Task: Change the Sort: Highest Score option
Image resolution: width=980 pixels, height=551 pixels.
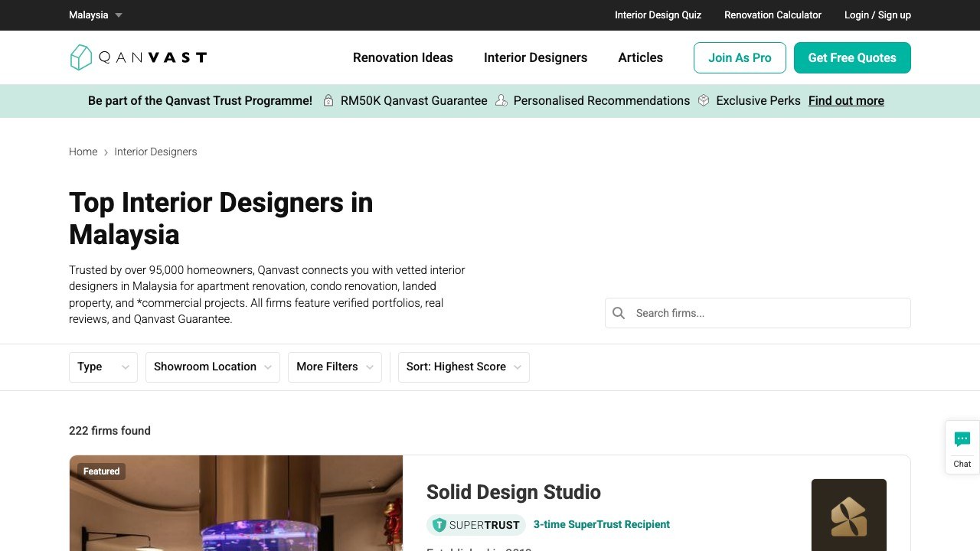Action: point(464,367)
